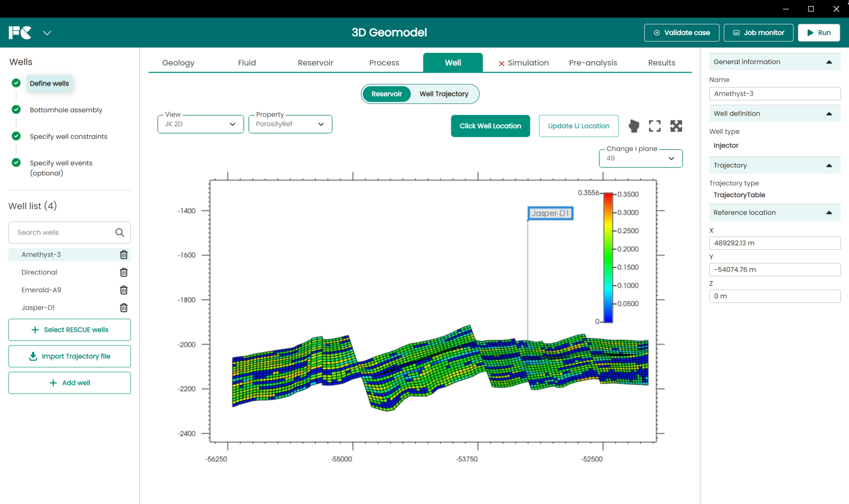Click trash icon for Jasper-D1

click(x=124, y=308)
